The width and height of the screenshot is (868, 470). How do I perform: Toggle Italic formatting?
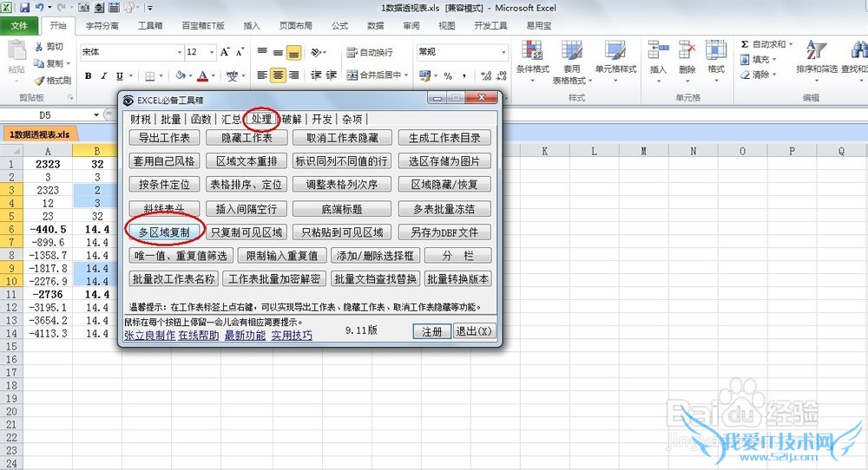tap(103, 75)
